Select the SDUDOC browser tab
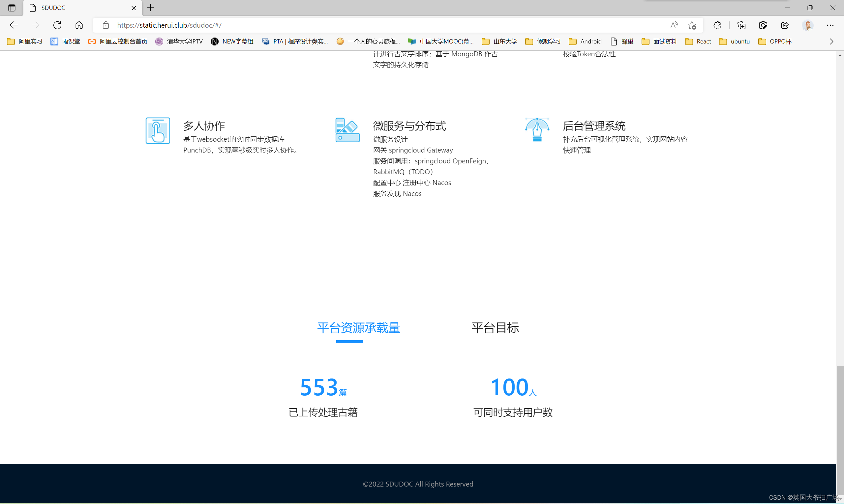Screen dimensions: 844x504 pos(82,8)
